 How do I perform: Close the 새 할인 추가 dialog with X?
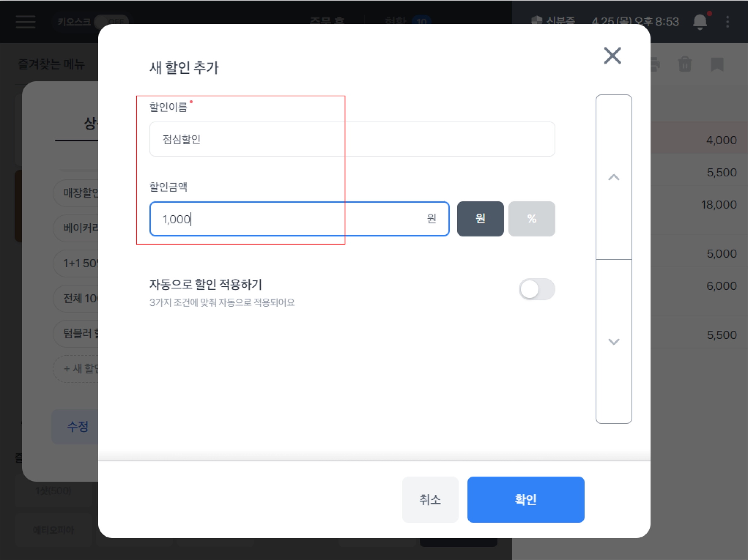[612, 56]
